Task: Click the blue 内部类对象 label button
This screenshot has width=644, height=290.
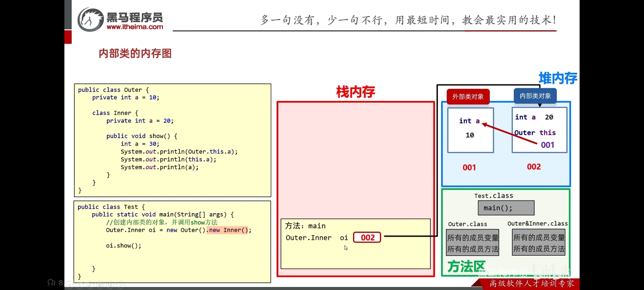Action: click(535, 96)
